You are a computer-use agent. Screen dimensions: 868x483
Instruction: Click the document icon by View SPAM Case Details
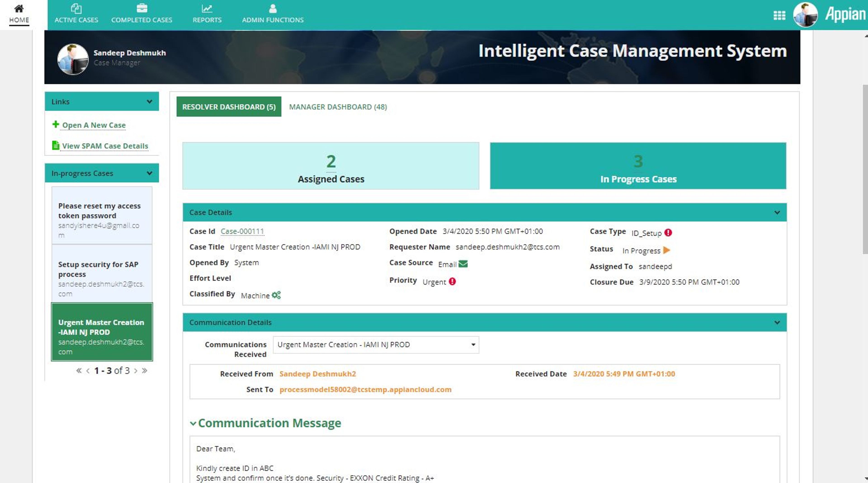point(56,145)
